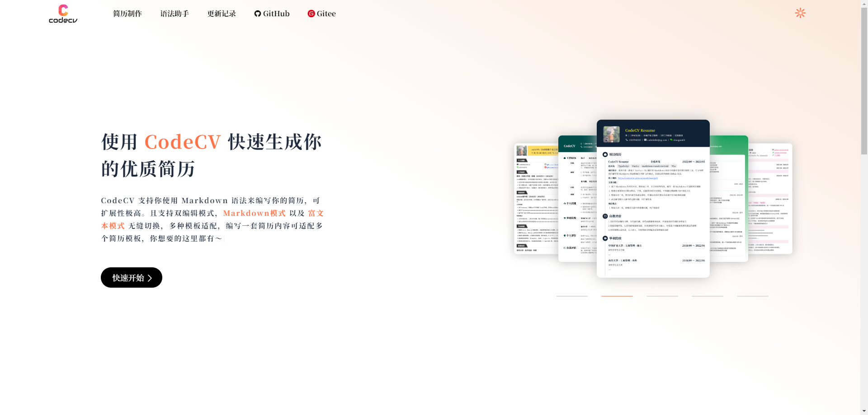The width and height of the screenshot is (868, 415).
Task: Select the yellow-header resume template thumbnail
Action: click(536, 199)
